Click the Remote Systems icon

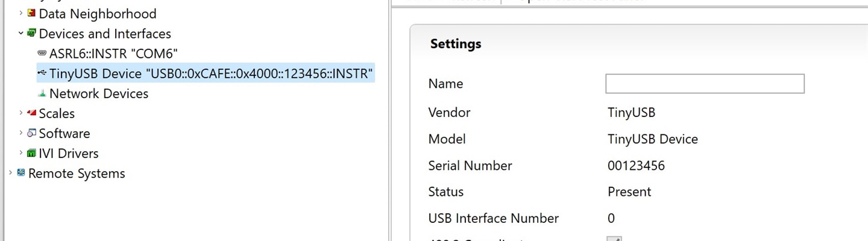coord(21,173)
